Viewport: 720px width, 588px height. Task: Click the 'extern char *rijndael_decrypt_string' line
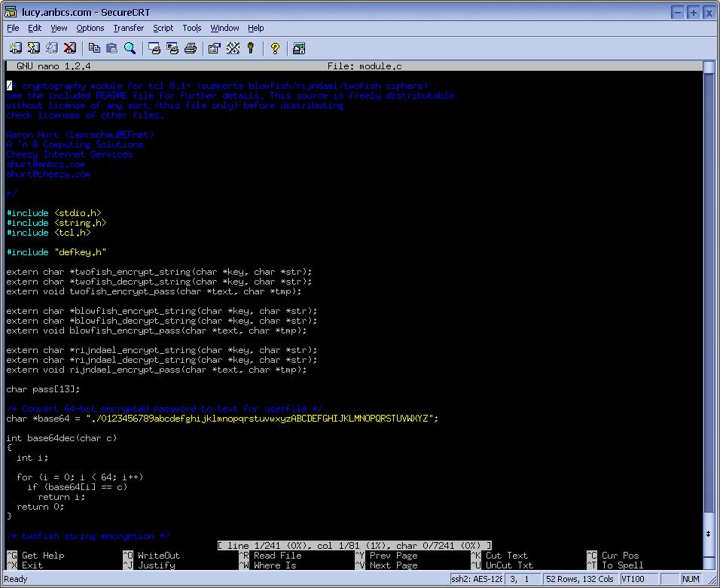point(162,360)
